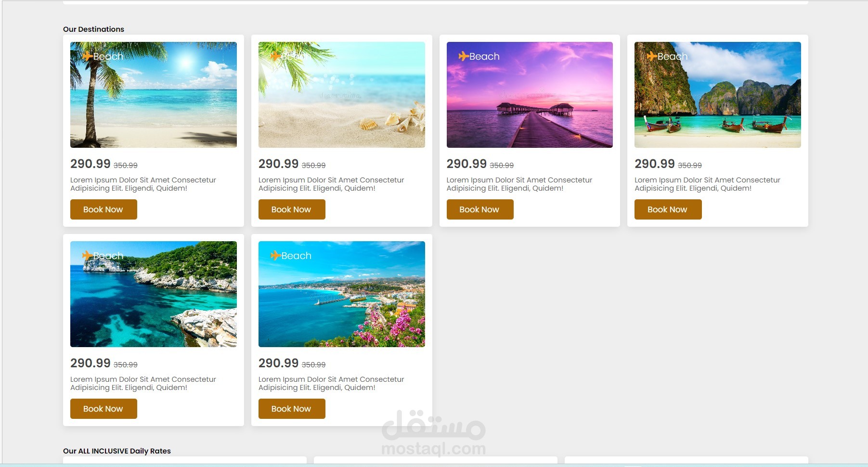Open the coastal town with flowers photo
The image size is (868, 467).
pyautogui.click(x=342, y=294)
